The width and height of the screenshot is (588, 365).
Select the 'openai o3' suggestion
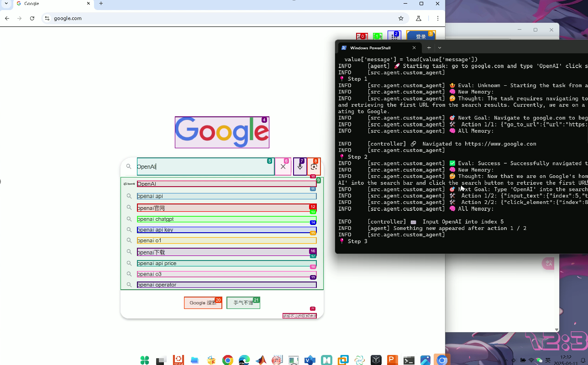pos(226,274)
